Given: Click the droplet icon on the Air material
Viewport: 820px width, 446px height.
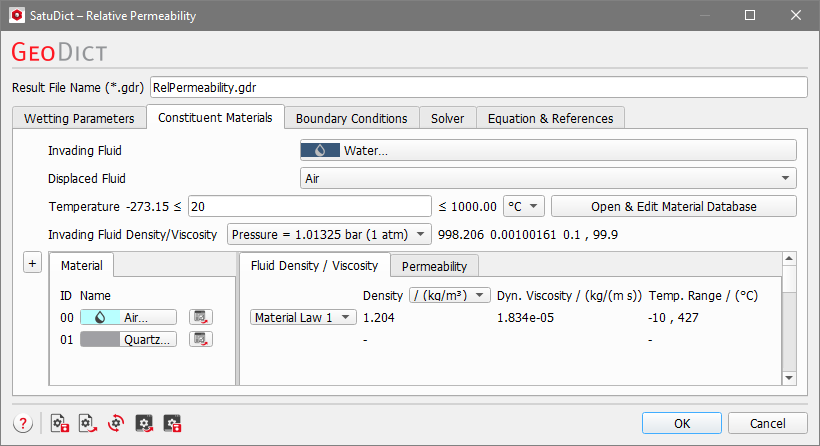Looking at the screenshot, I should 100,317.
